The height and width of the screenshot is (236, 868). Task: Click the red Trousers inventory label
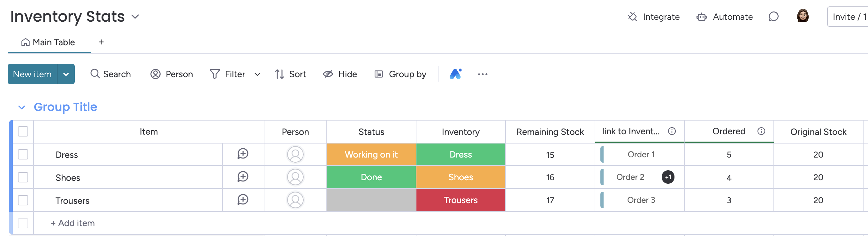[460, 200]
